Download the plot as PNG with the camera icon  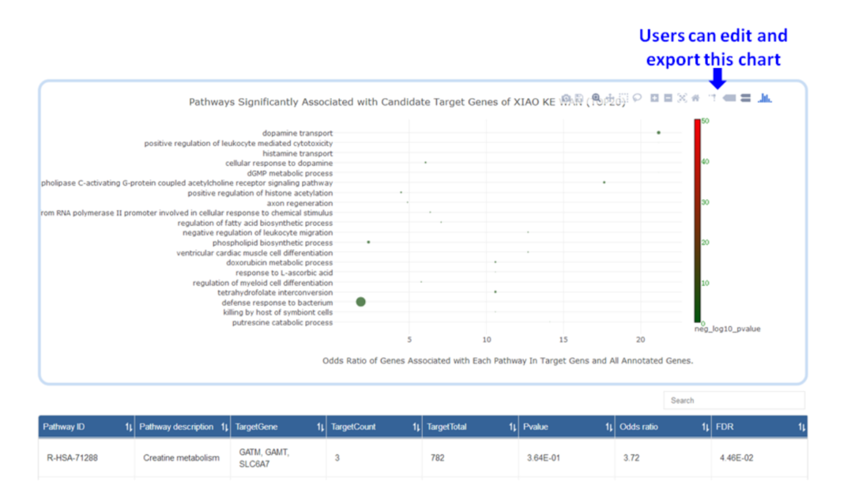click(566, 98)
